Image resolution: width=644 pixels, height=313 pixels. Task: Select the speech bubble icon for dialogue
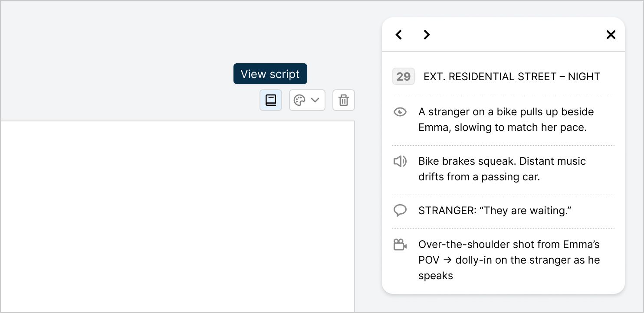(x=400, y=210)
